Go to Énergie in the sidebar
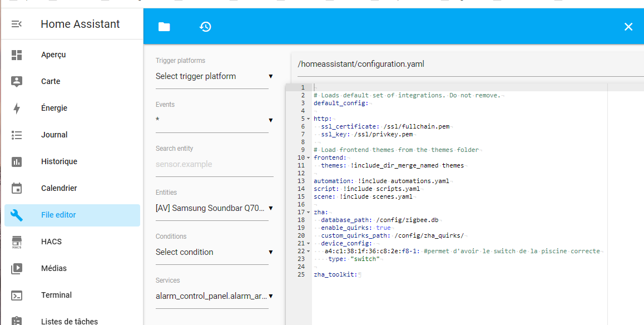This screenshot has width=644, height=325. click(54, 108)
